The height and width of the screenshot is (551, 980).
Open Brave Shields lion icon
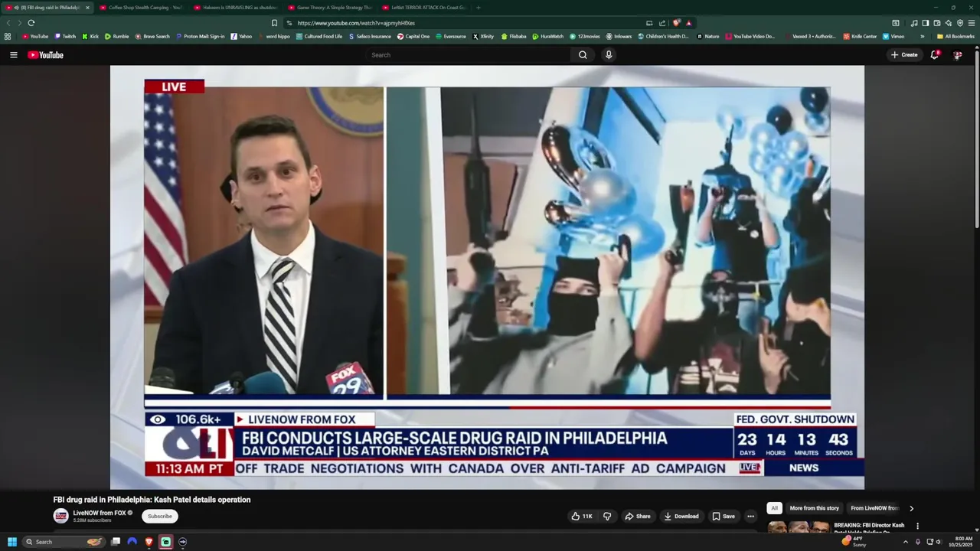point(676,23)
